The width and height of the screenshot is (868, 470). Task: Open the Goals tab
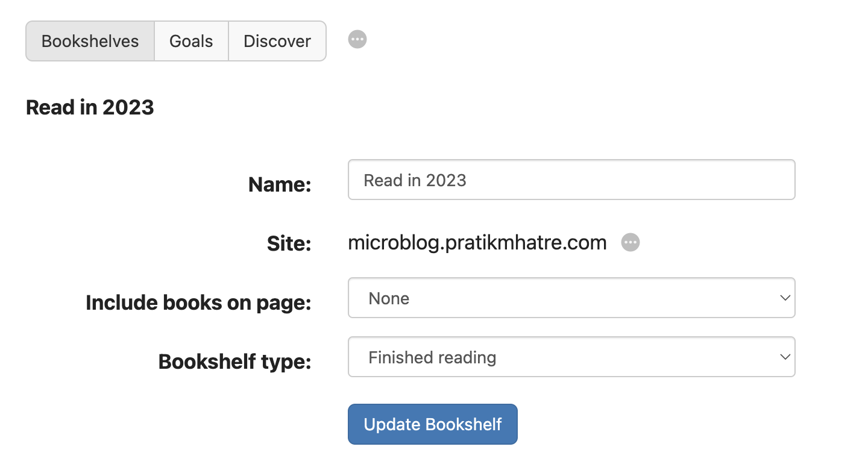coord(191,41)
